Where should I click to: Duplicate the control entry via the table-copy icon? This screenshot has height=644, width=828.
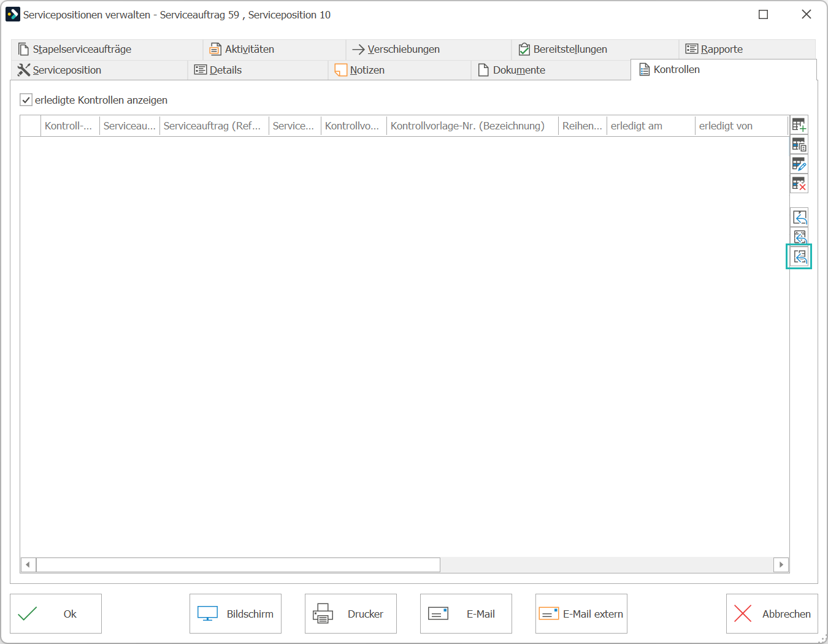[799, 144]
